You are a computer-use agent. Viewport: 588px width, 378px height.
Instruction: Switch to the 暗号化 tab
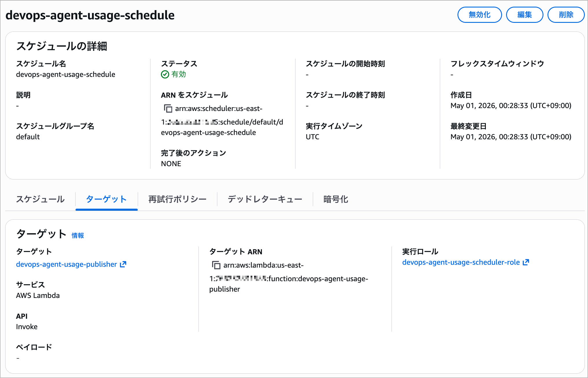click(x=336, y=199)
